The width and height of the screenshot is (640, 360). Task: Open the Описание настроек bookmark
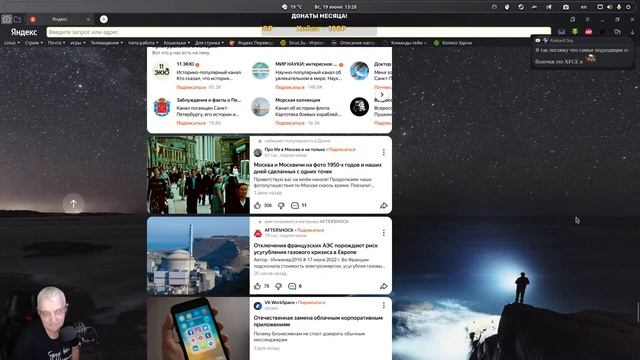(x=353, y=42)
